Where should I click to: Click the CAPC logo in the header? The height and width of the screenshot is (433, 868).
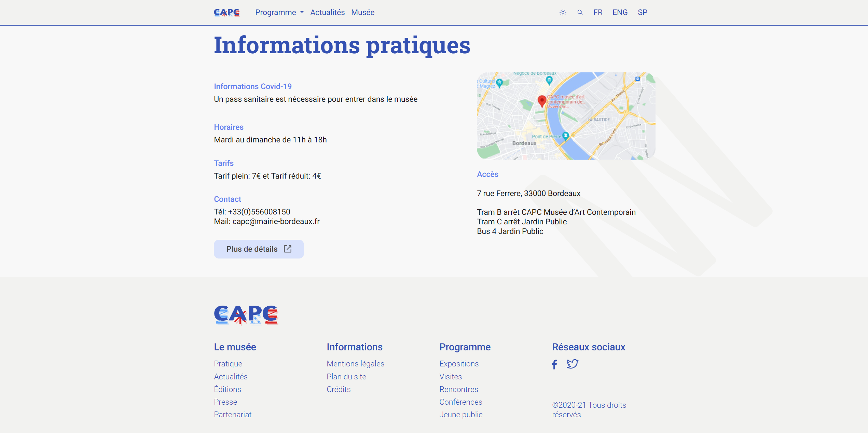(227, 13)
